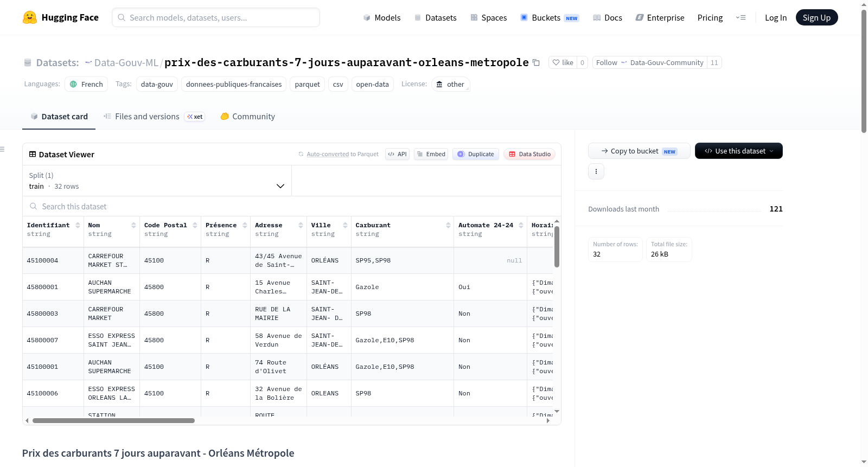868x467 pixels.
Task: Click the globe icon on the French tag
Action: point(73,84)
